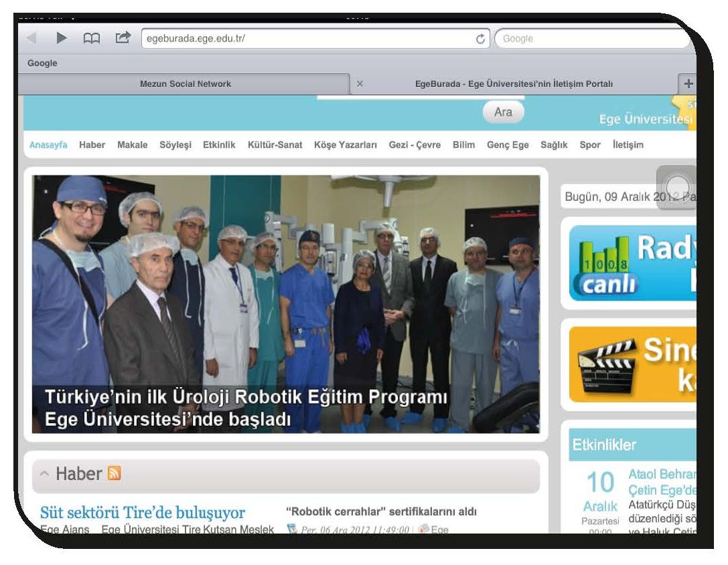Go forward with the browser forward arrow
This screenshot has width=728, height=565.
coord(62,38)
